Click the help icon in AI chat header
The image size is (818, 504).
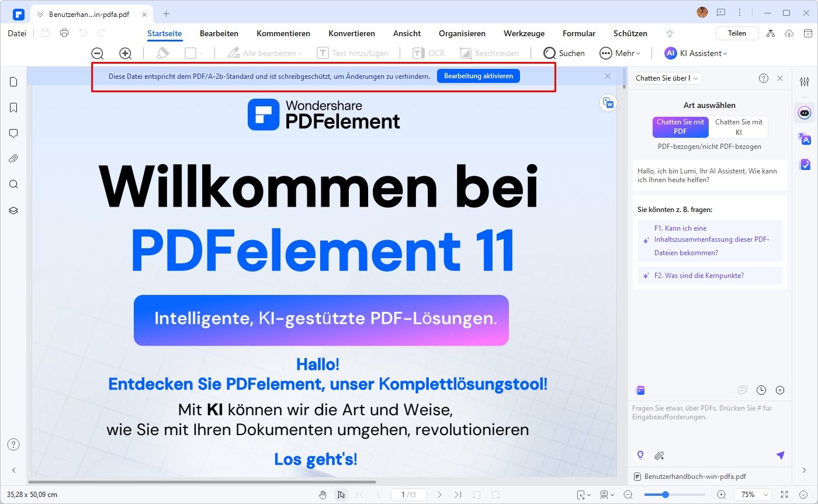click(763, 78)
